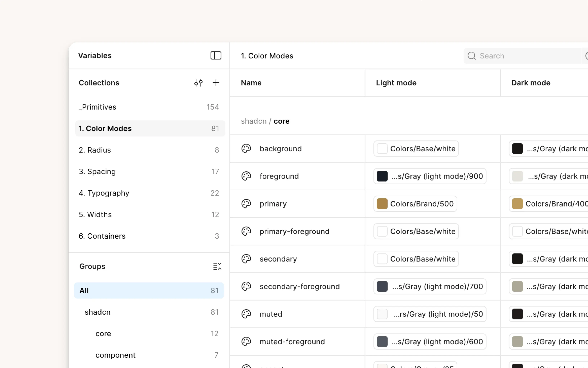Click the color palette icon for background
The height and width of the screenshot is (368, 588).
[x=246, y=148]
